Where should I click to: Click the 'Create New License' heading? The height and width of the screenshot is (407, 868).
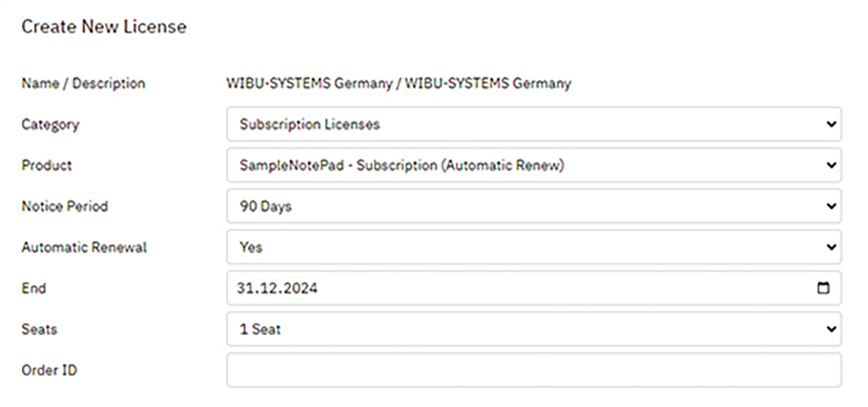103,27
